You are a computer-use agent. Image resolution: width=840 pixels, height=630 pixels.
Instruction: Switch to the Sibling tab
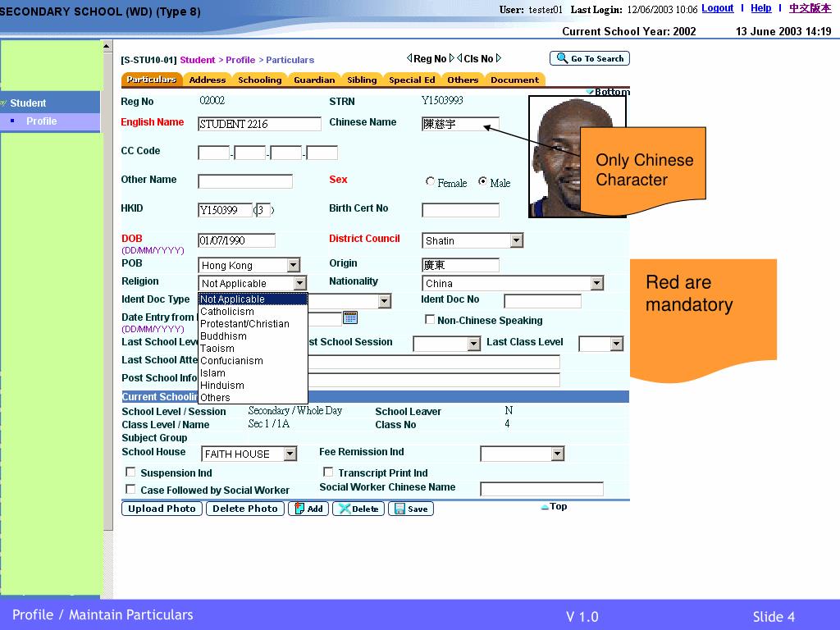tap(362, 80)
